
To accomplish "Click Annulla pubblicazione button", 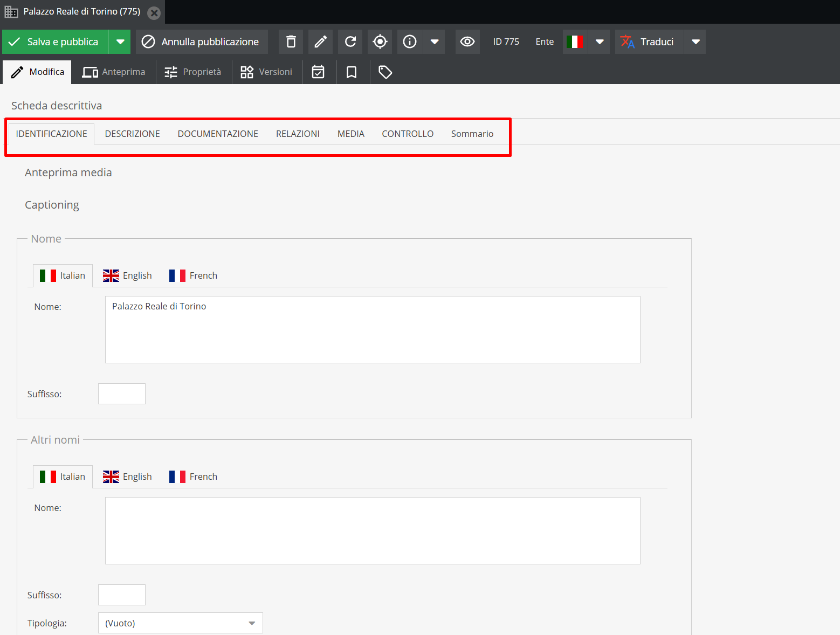I will click(202, 42).
